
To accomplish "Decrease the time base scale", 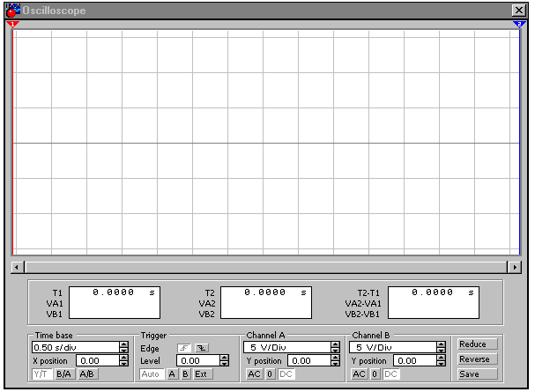I will pos(124,351).
